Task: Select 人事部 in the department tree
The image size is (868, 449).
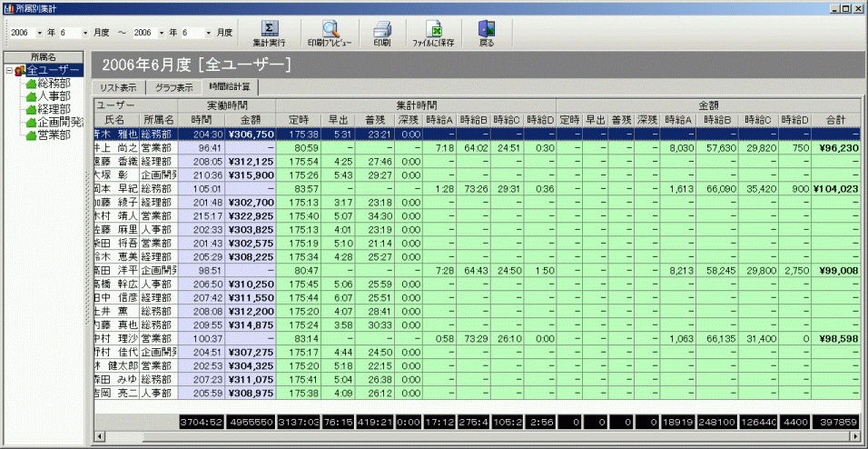Action: (x=54, y=97)
